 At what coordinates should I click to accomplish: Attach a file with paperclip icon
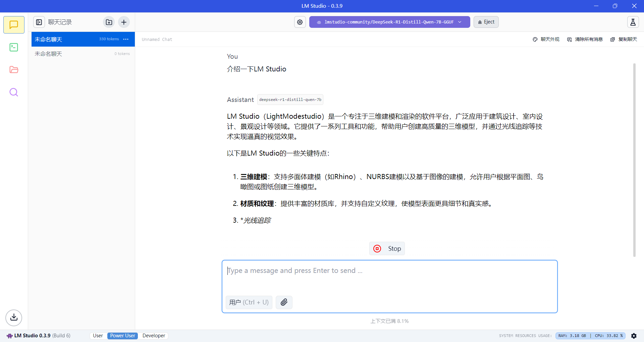pyautogui.click(x=284, y=302)
